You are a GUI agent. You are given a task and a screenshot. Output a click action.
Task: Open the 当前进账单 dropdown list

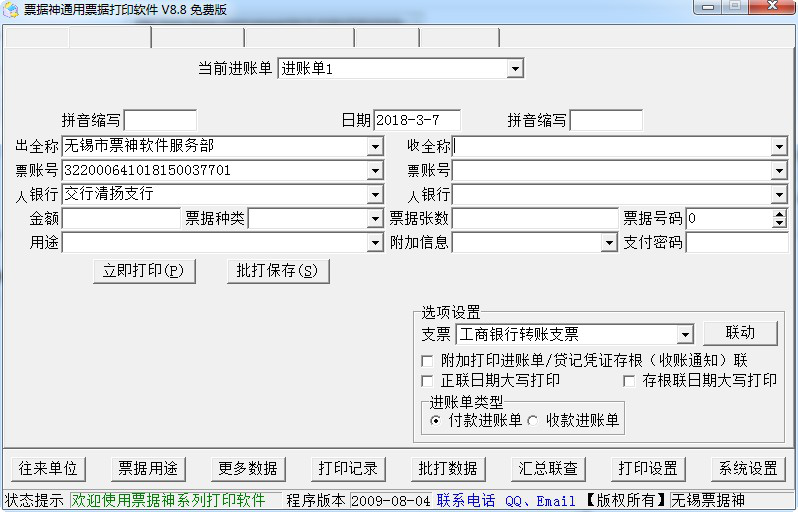click(x=515, y=69)
